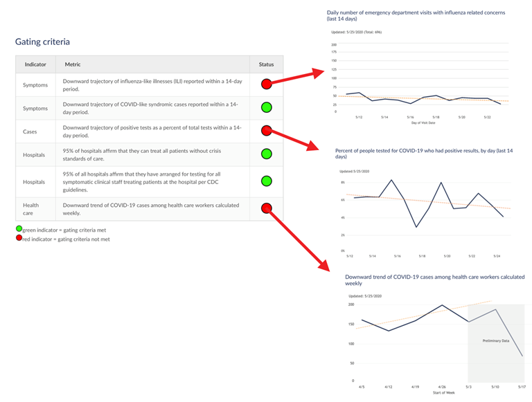This screenshot has width=532, height=402.
Task: Select green status dot for clinical staff testing row
Action: [x=266, y=181]
